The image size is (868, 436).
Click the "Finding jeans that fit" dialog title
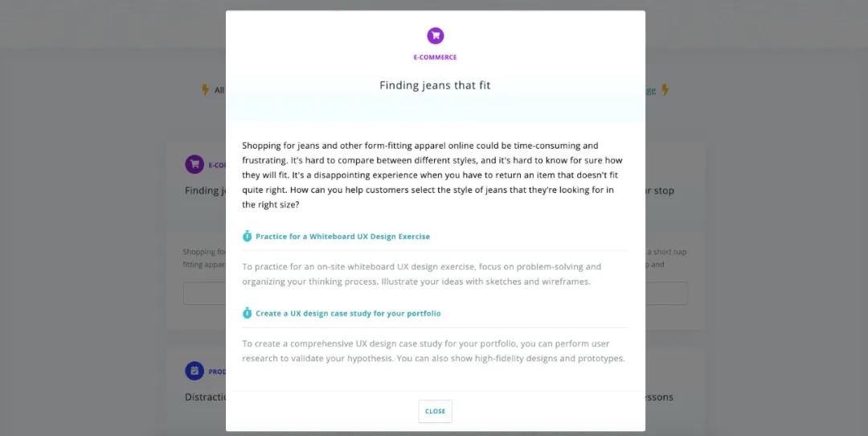tap(435, 85)
